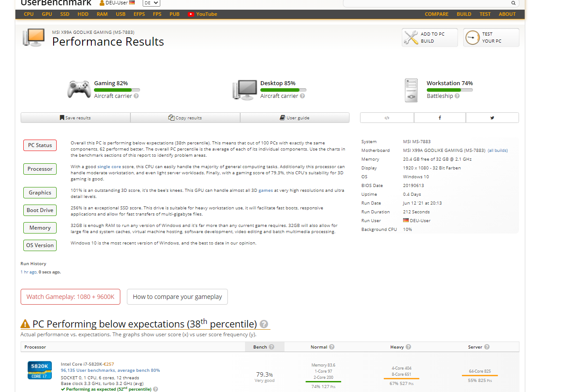Click help icon after 38th percentile heading
The height and width of the screenshot is (392, 573).
tap(264, 324)
